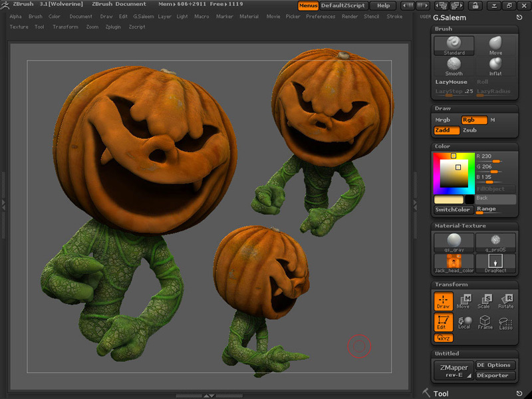532x399 pixels.
Task: Click the second window-arrangement icon
Action: [x=456, y=5]
